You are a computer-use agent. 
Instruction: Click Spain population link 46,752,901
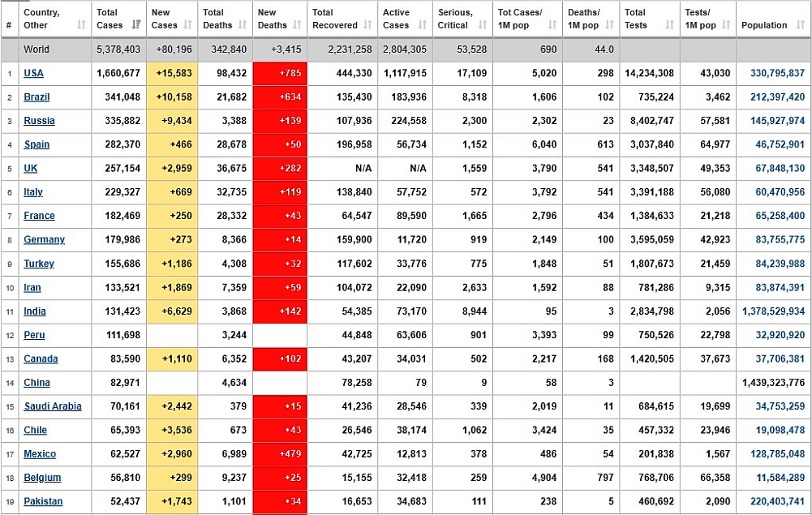pyautogui.click(x=780, y=144)
